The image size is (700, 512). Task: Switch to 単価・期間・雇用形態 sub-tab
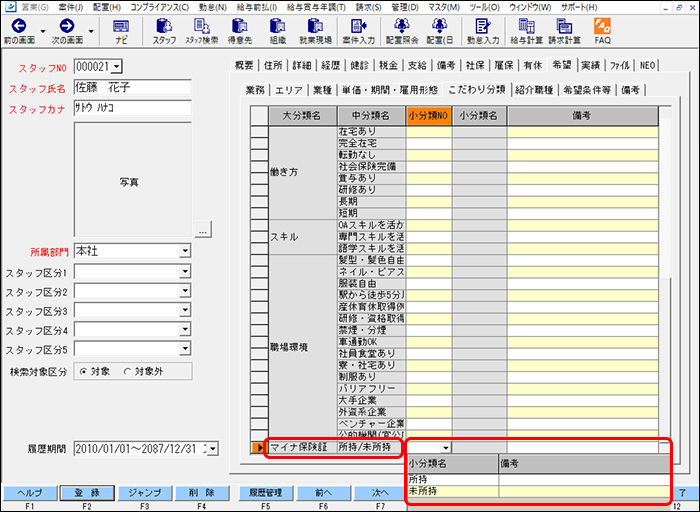[x=389, y=90]
